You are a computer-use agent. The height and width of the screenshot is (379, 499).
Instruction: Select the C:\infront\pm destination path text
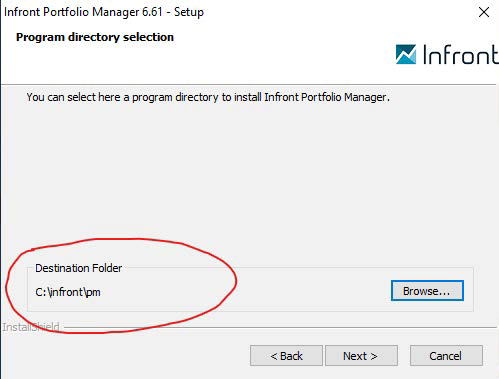[68, 292]
